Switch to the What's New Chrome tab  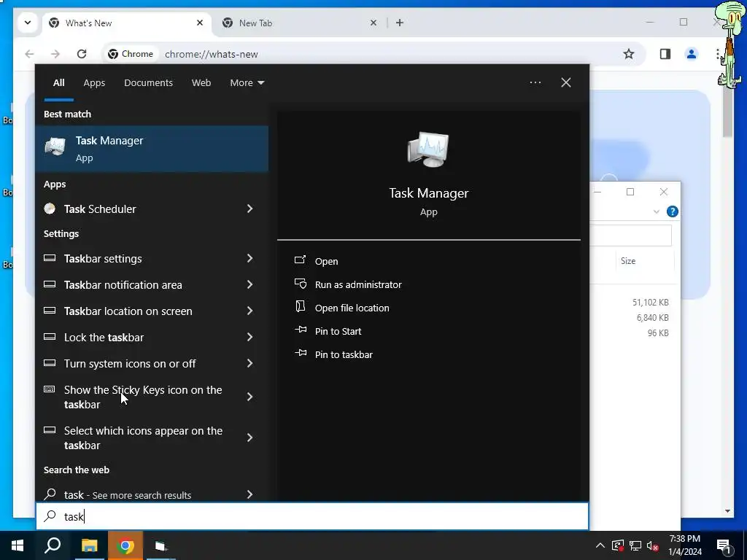pos(127,23)
